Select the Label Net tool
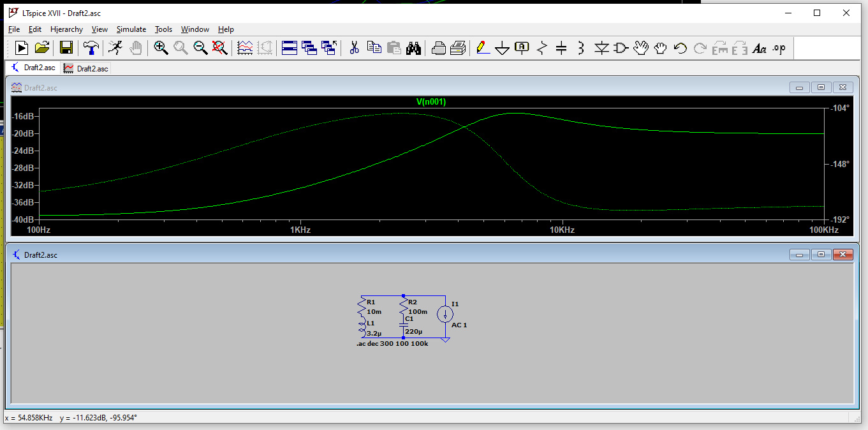This screenshot has height=430, width=868. tap(522, 48)
